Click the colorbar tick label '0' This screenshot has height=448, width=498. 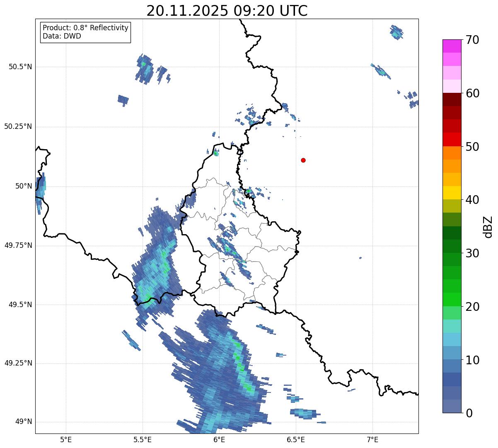point(469,413)
